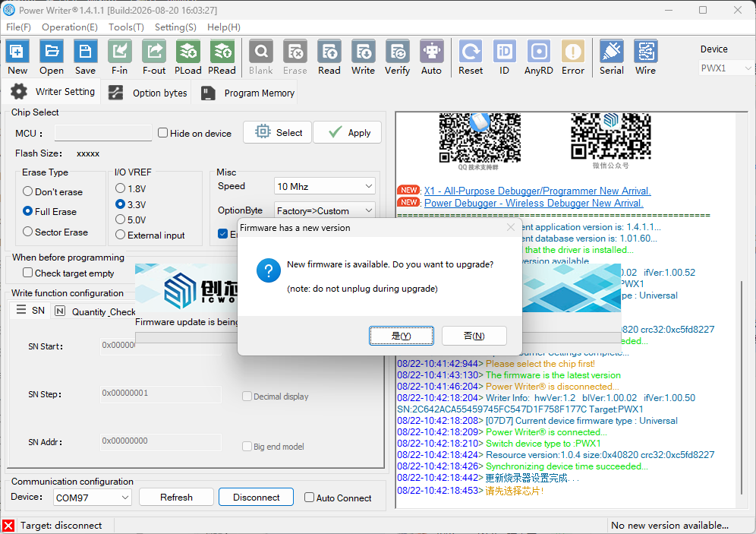Click the Save toolbar icon
The width and height of the screenshot is (756, 534).
point(85,52)
